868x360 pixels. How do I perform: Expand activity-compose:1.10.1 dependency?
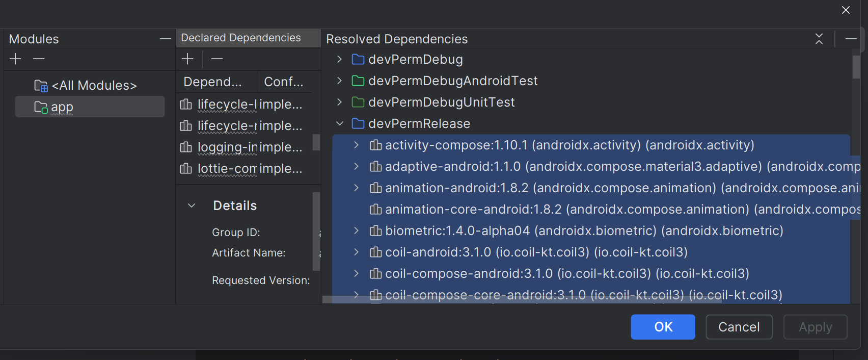point(357,145)
